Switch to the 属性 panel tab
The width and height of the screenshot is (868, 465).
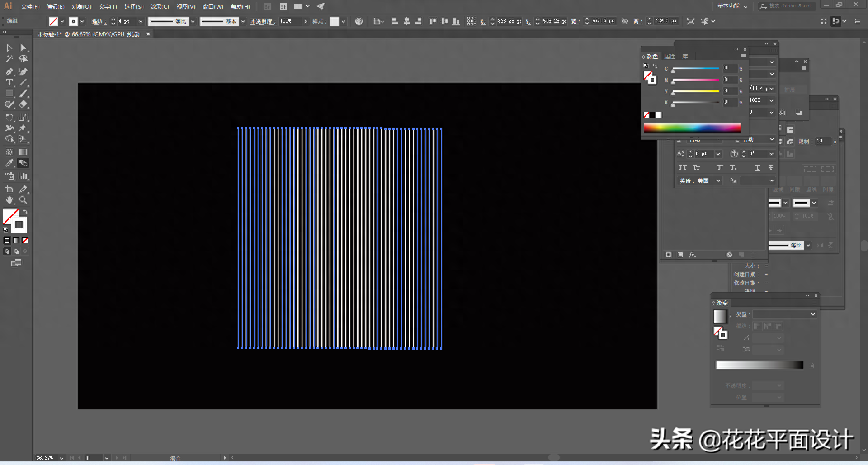click(670, 57)
